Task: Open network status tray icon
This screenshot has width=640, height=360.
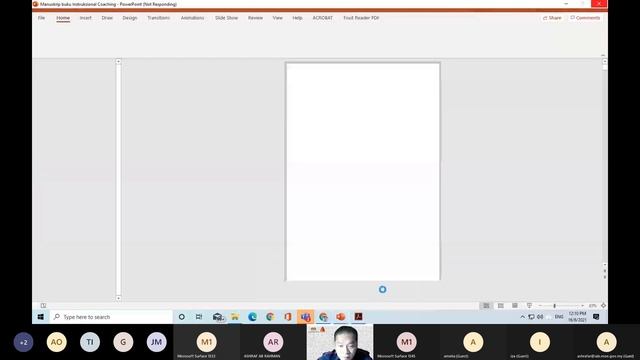Action: [531, 317]
